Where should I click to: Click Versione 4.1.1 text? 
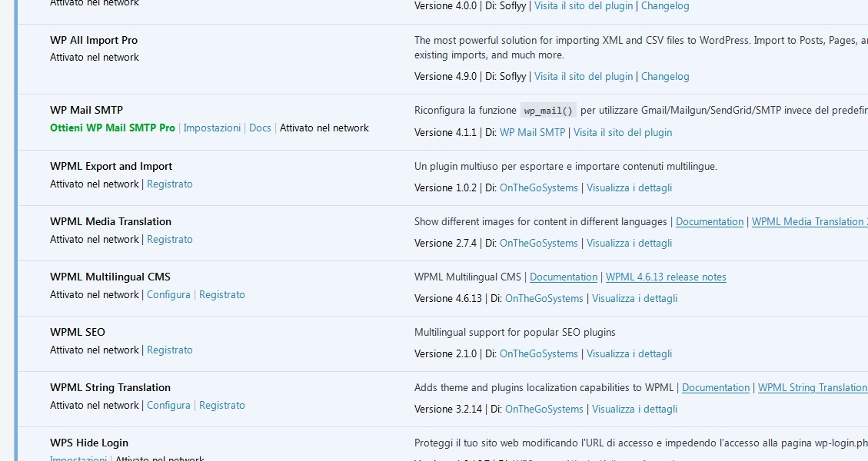point(445,132)
